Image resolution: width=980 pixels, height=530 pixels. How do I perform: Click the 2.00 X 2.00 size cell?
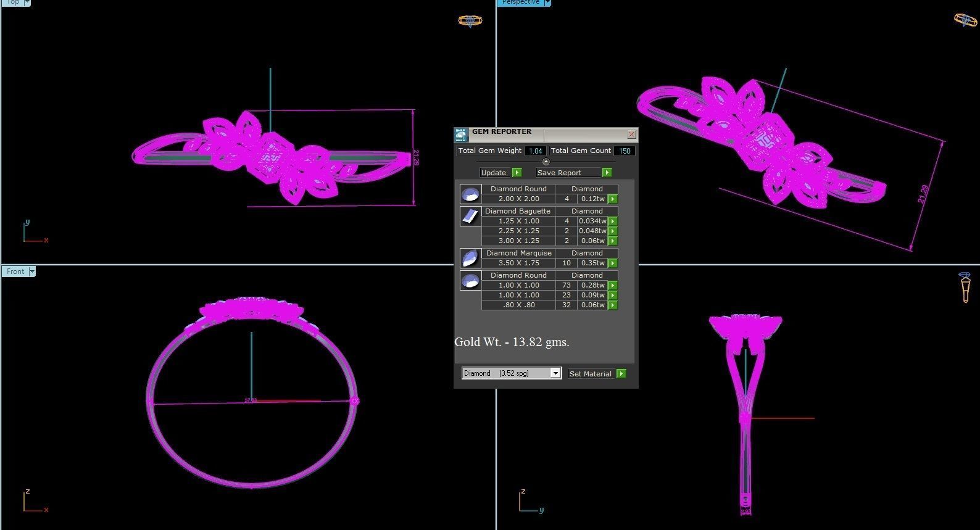coord(518,199)
